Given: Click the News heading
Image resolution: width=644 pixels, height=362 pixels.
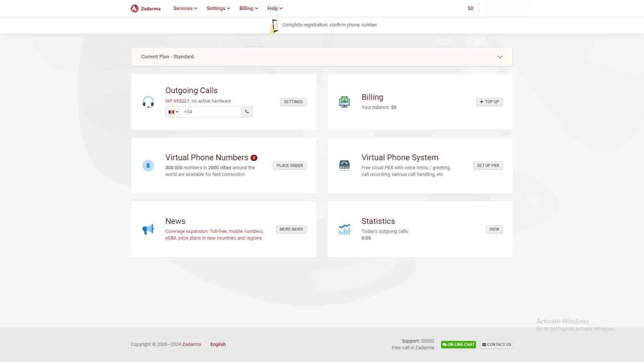Looking at the screenshot, I should click(175, 221).
